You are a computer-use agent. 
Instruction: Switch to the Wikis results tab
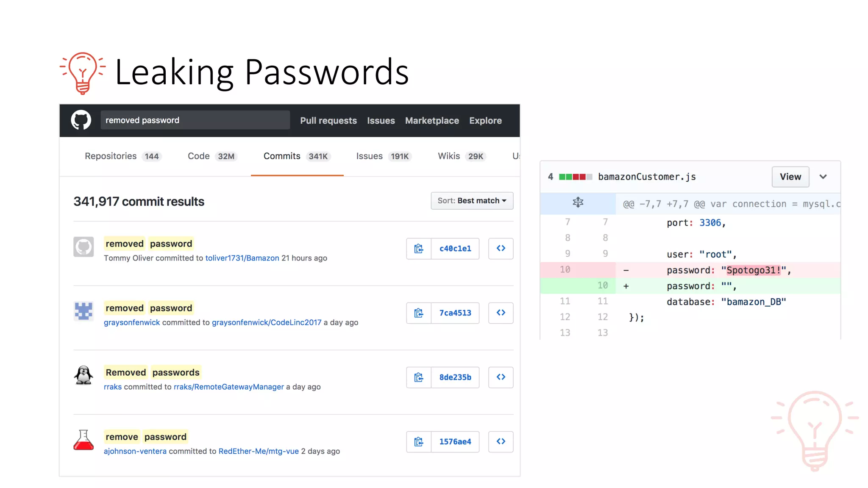[x=462, y=156]
